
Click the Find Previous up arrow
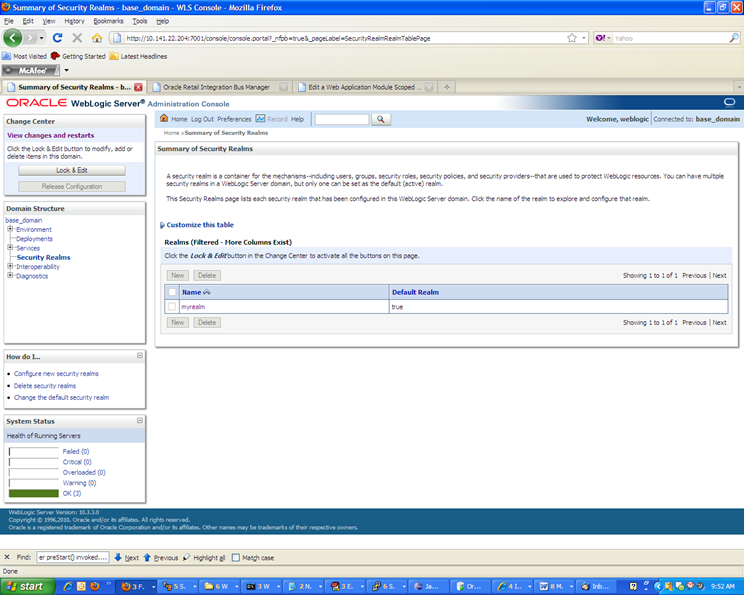click(x=147, y=558)
